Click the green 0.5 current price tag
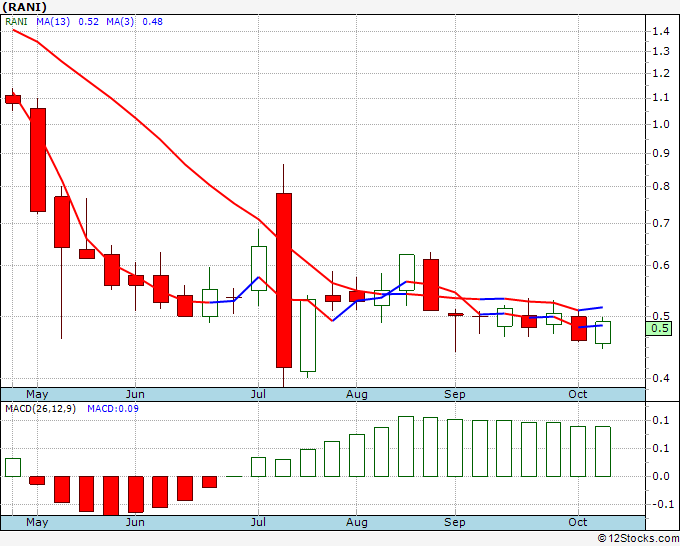 tap(659, 328)
